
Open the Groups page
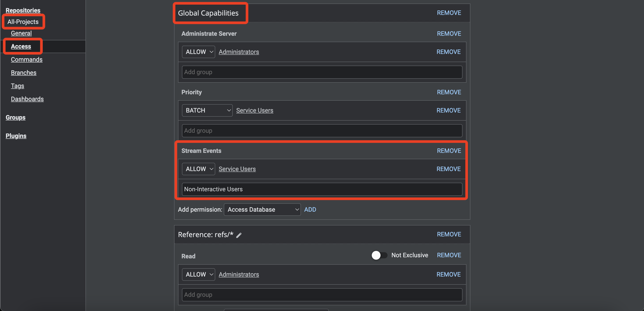pos(16,117)
